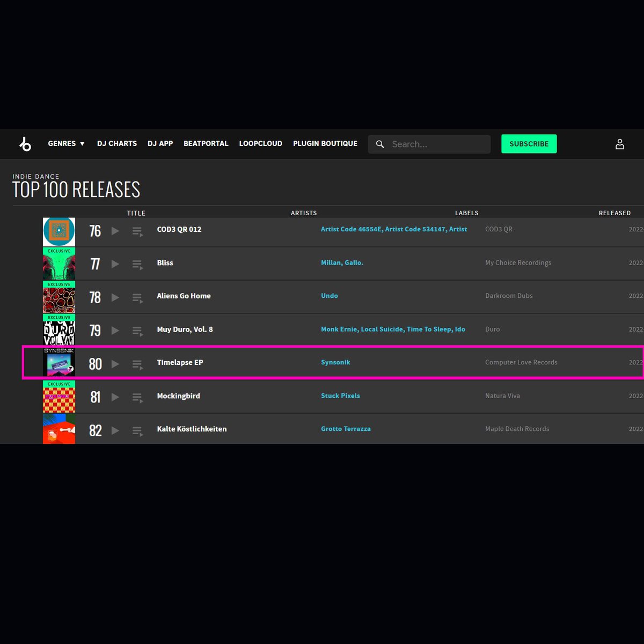The width and height of the screenshot is (644, 644).
Task: Click the Beatport logo icon
Action: tap(25, 144)
